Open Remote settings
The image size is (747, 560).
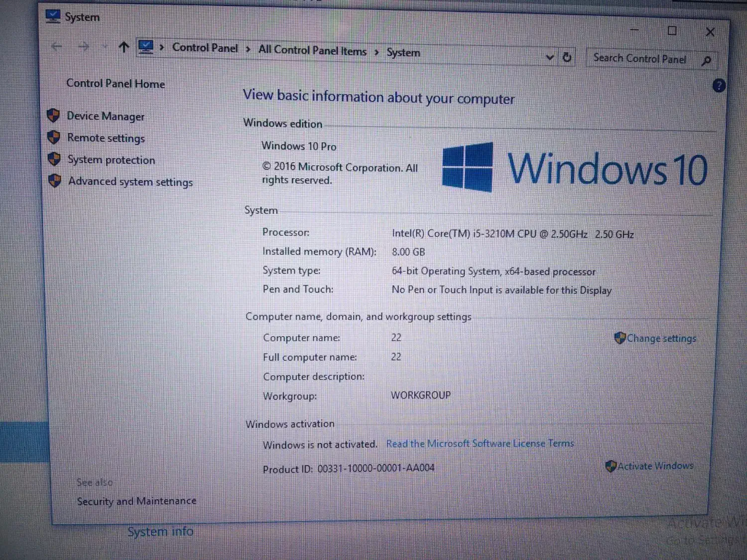pos(106,138)
